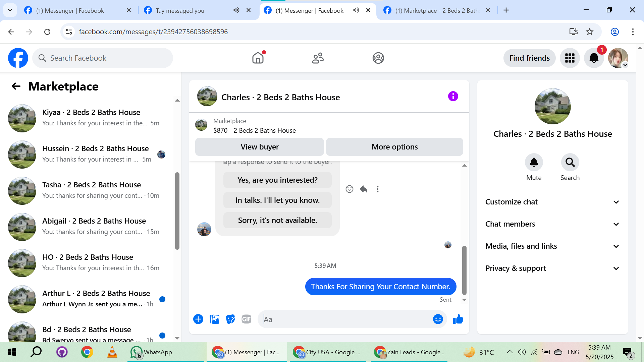Open the Tasha · 2 Beds 2 Baths House chat
Viewport: 644px width, 362px height.
click(88, 190)
